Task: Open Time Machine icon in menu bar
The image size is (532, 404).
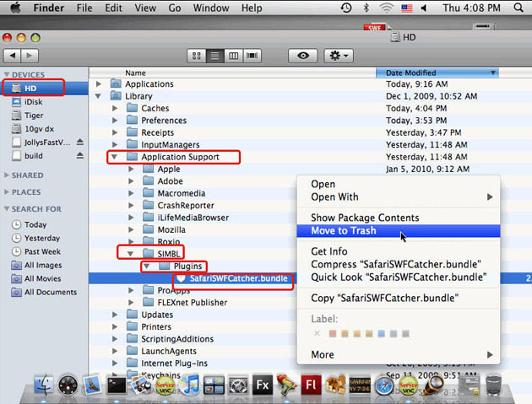Action: 346,8
